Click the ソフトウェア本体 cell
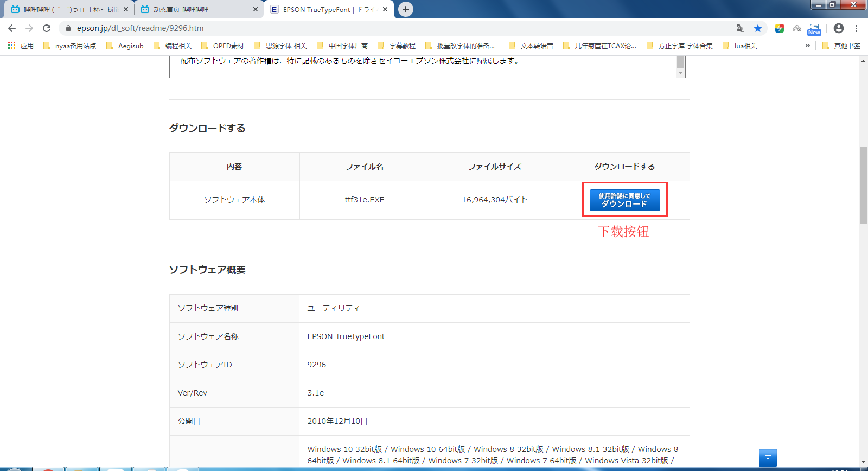 point(234,200)
